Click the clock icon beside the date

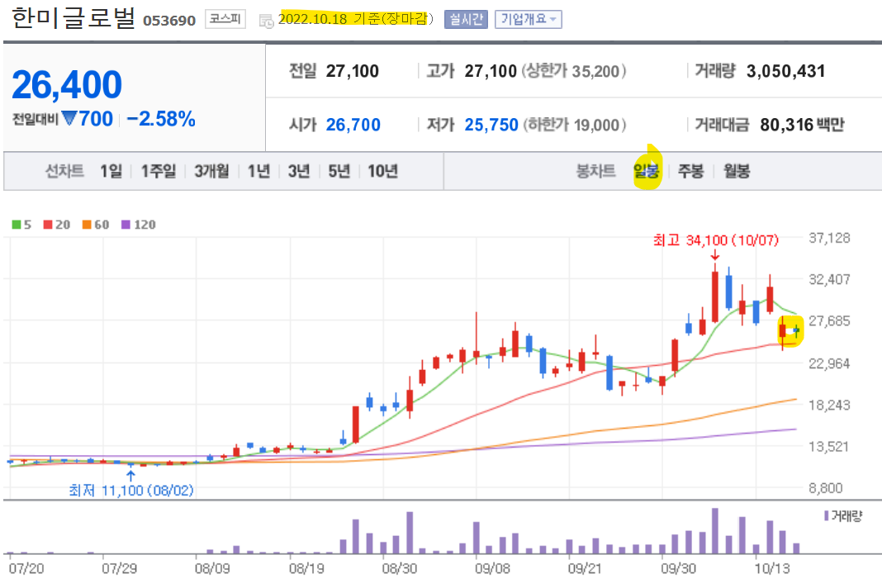click(x=266, y=21)
